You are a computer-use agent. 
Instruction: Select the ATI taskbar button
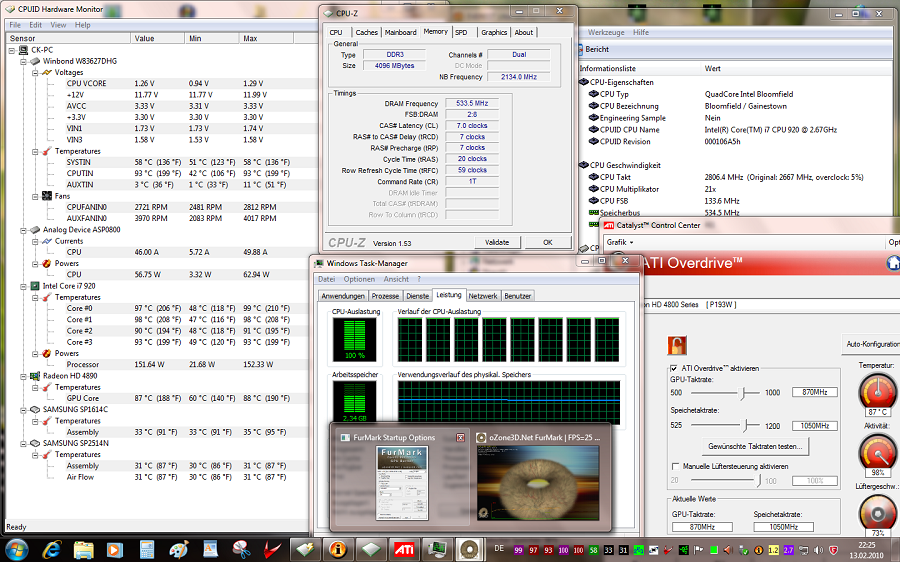(404, 550)
